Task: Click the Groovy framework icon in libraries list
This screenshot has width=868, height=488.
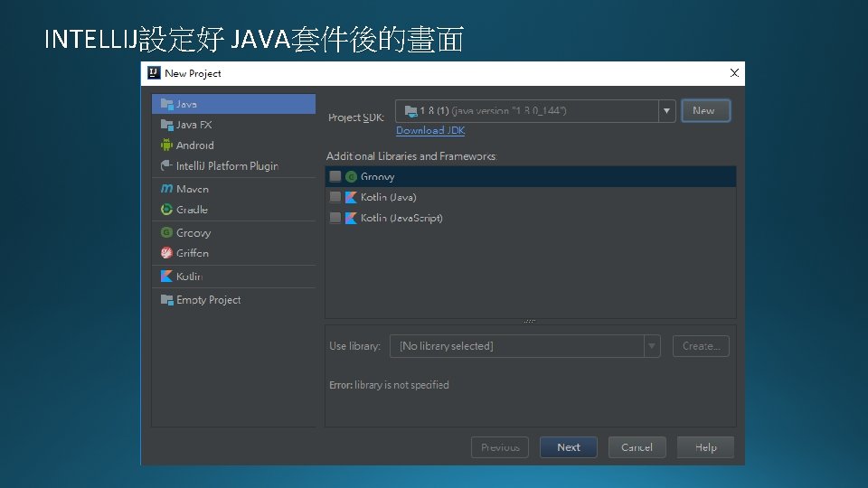Action: [x=351, y=176]
